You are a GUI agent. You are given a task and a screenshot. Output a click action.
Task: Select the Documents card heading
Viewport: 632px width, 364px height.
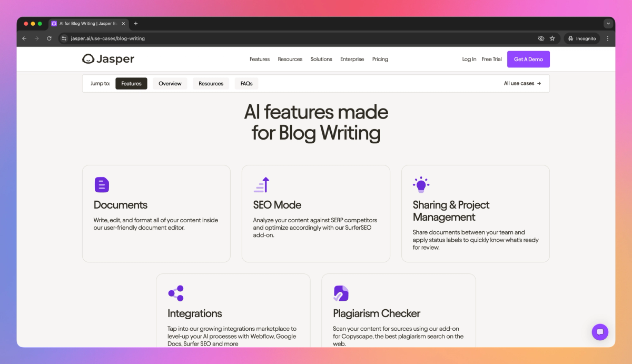[121, 205]
